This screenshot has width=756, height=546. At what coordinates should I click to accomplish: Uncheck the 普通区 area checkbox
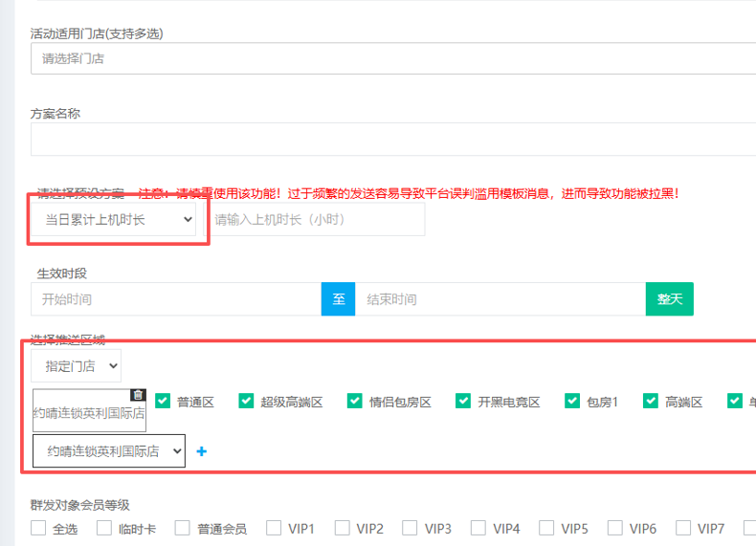163,401
